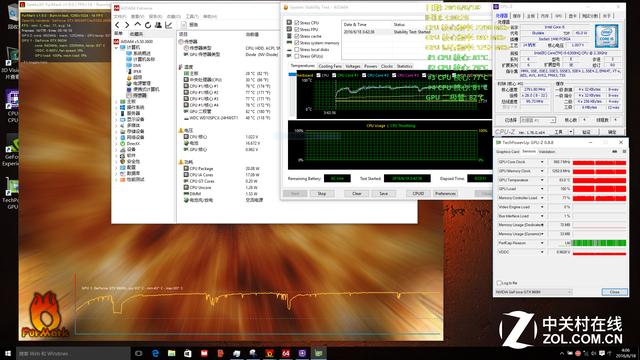Screen dimensions: 640x360
Task: Click the AIDA64 user icon in toolbar
Action: [x=158, y=25]
